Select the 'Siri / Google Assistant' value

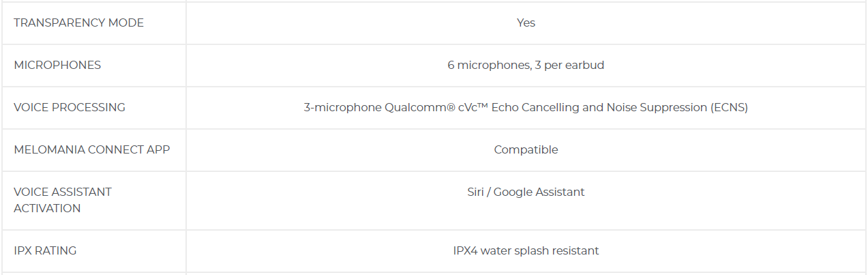coord(526,192)
